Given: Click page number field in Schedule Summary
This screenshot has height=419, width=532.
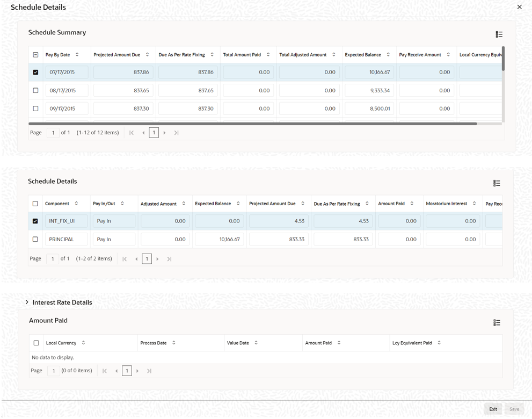Looking at the screenshot, I should click(53, 133).
